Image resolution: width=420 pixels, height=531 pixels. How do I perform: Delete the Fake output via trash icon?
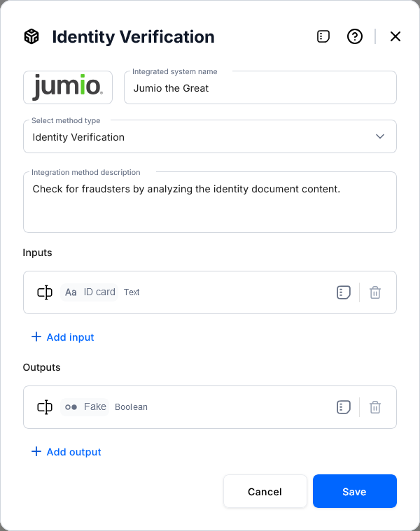pos(375,407)
